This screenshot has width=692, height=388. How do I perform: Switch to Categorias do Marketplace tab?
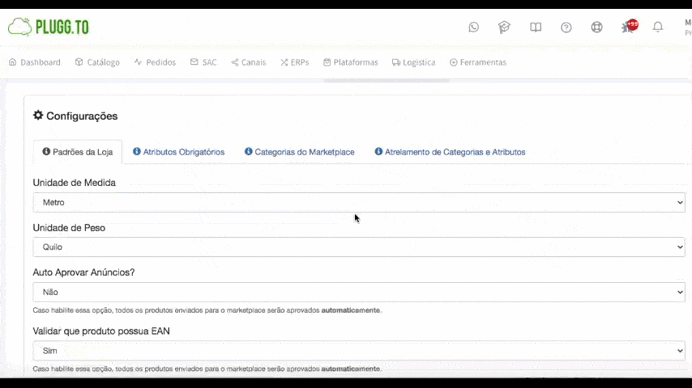(300, 152)
